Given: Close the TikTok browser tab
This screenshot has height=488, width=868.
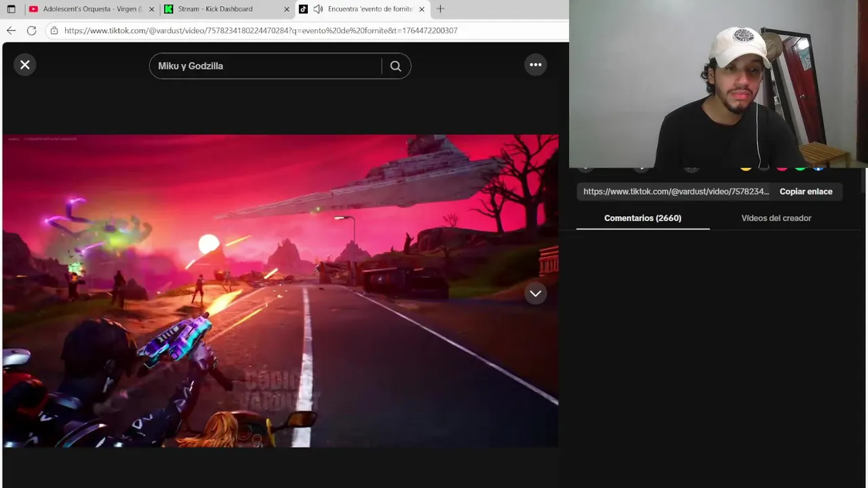Looking at the screenshot, I should pos(422,9).
